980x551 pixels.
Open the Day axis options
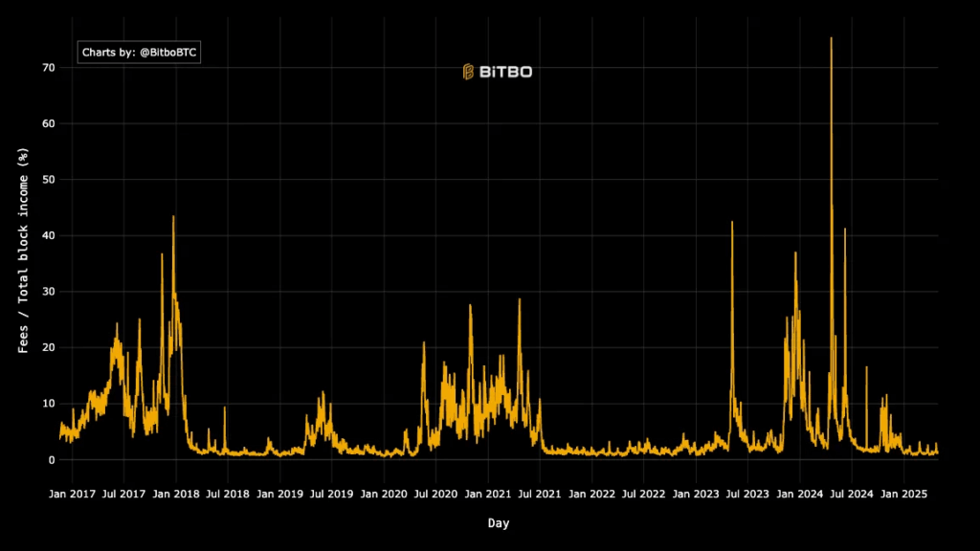click(500, 522)
